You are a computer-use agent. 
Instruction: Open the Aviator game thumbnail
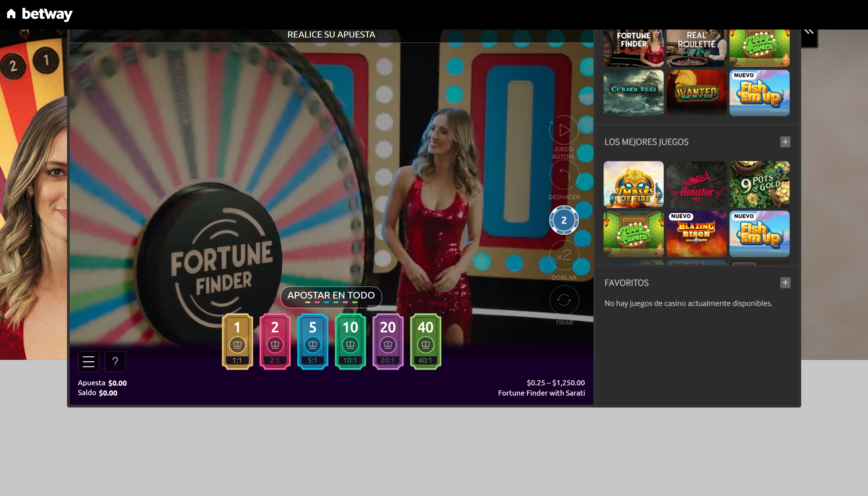tap(697, 184)
